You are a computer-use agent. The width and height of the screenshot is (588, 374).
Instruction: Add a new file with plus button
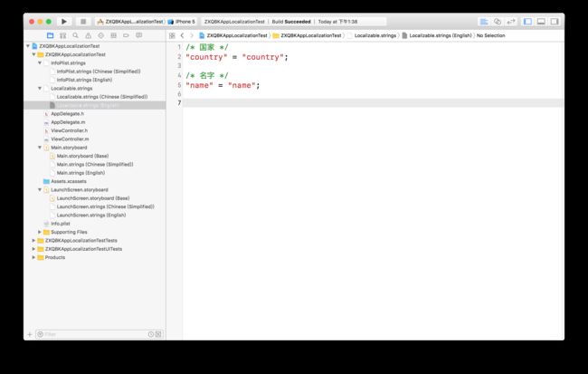point(30,334)
